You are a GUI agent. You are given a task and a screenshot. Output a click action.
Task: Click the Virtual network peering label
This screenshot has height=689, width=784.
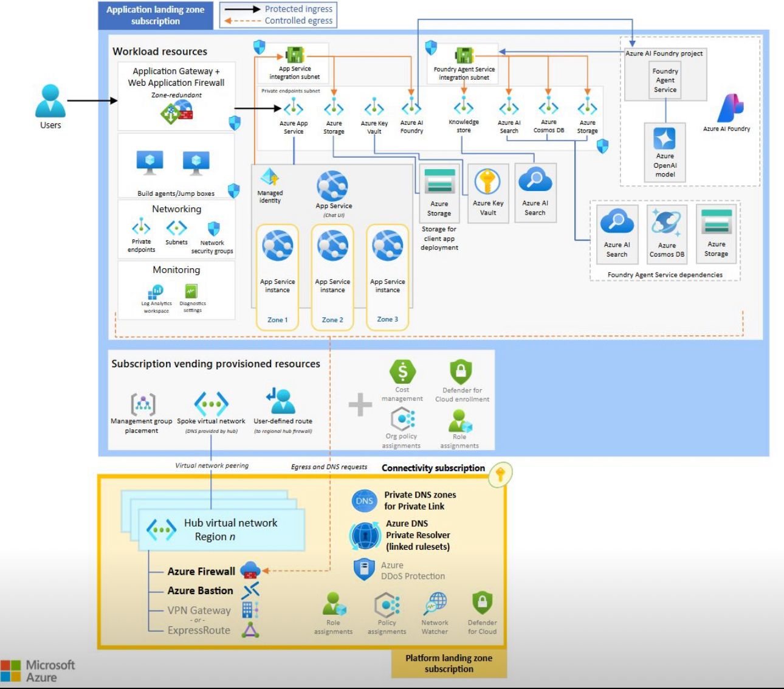point(212,465)
